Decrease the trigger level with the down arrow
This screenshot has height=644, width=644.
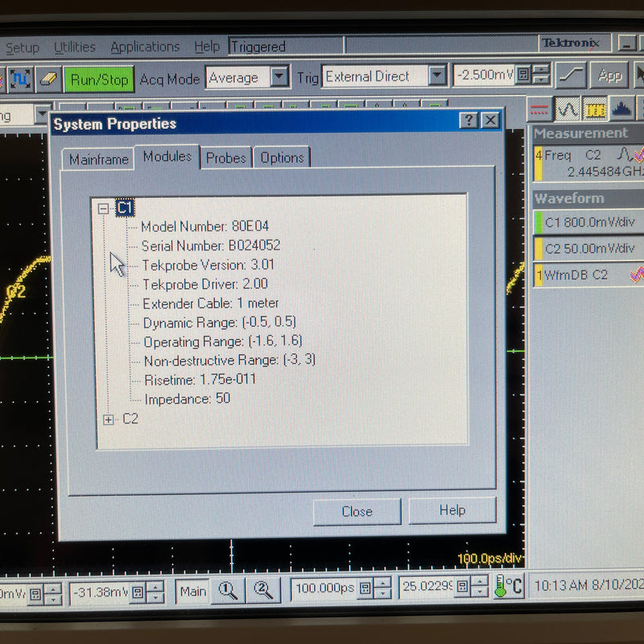(541, 80)
